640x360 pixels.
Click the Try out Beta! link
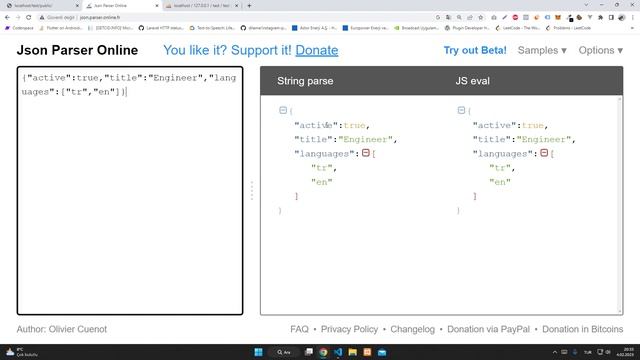click(475, 50)
